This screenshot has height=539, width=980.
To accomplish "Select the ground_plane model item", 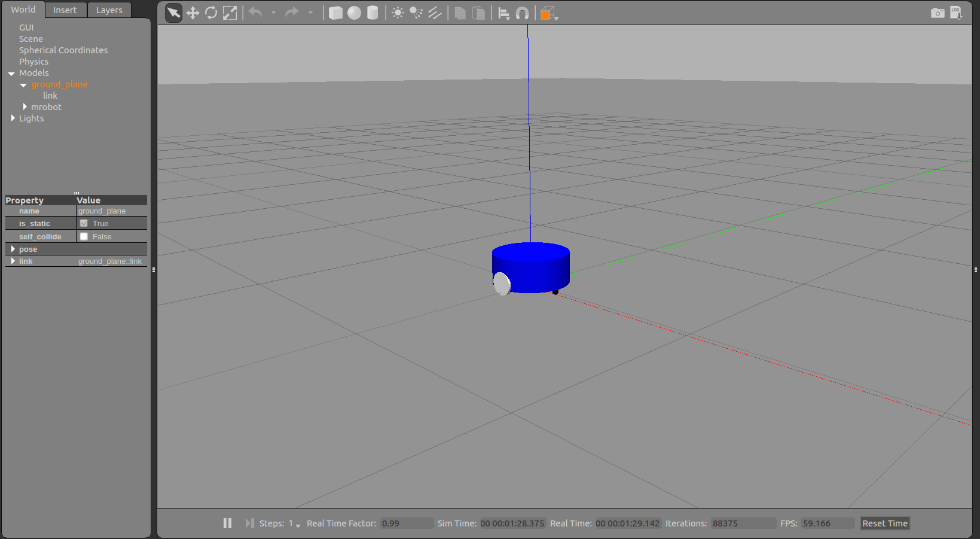I will pyautogui.click(x=59, y=84).
